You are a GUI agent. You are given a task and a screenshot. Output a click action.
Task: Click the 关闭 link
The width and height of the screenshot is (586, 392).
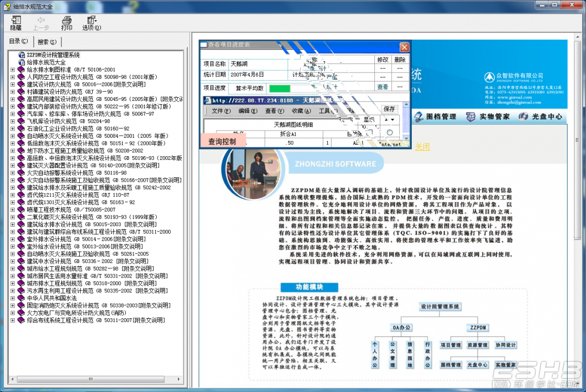click(x=422, y=147)
